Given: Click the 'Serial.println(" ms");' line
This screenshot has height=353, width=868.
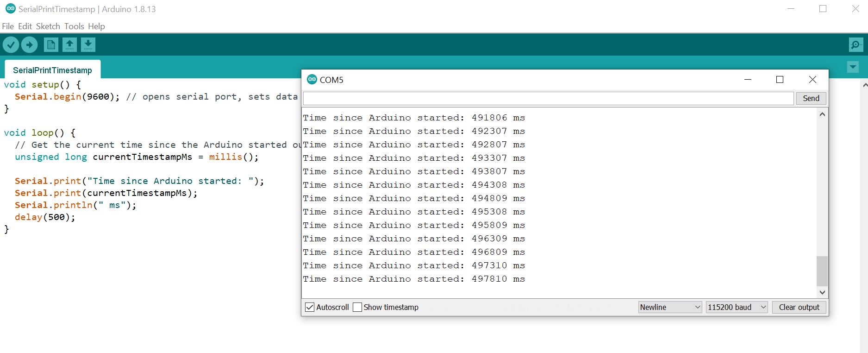Looking at the screenshot, I should point(75,205).
